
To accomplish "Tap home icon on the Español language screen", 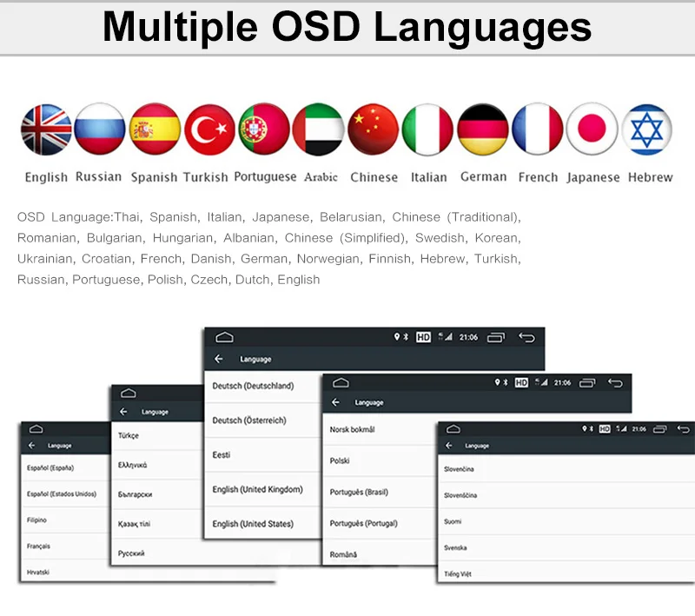I will tap(36, 429).
